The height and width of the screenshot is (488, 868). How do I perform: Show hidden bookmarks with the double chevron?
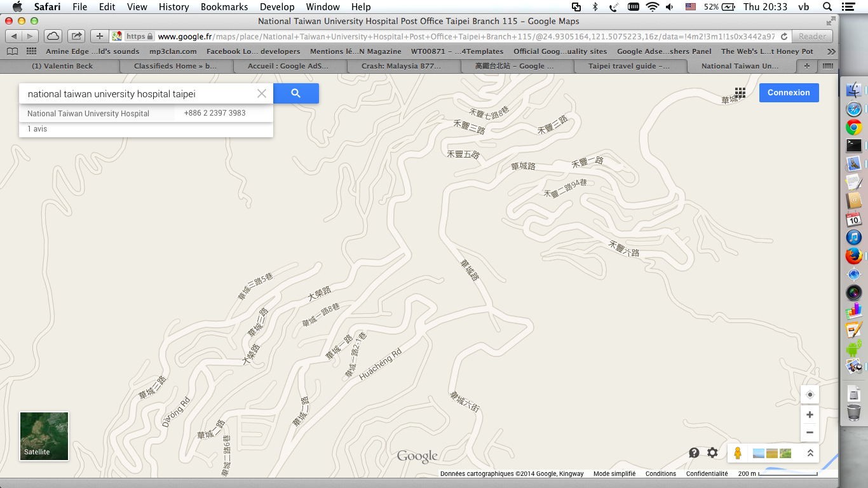coord(831,51)
